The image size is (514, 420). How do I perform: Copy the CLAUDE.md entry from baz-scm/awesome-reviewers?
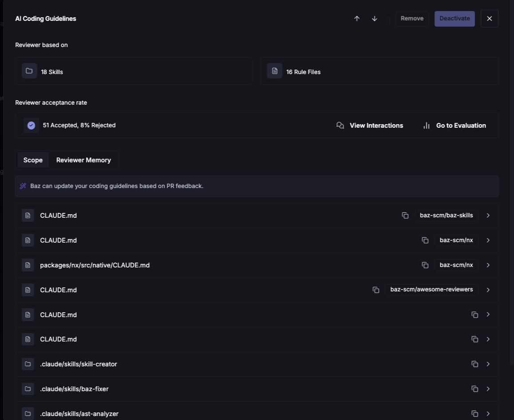click(x=376, y=290)
